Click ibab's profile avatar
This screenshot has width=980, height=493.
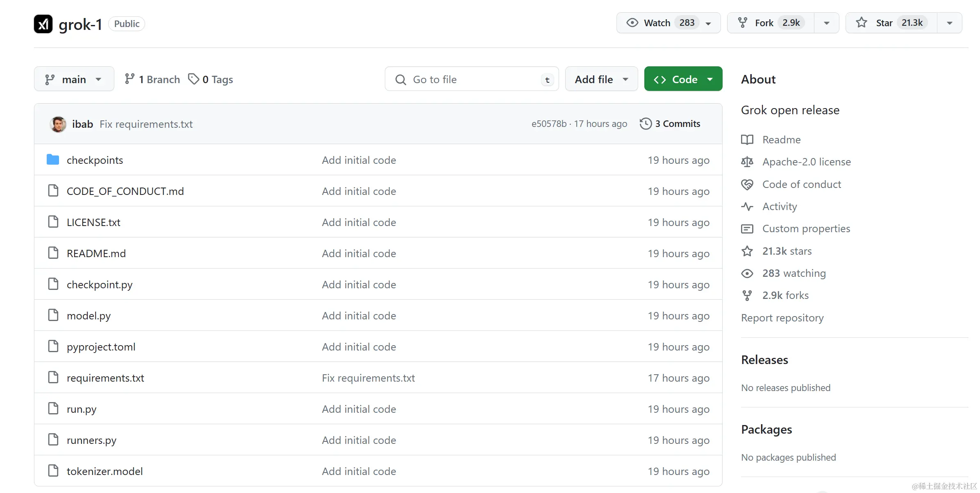58,124
